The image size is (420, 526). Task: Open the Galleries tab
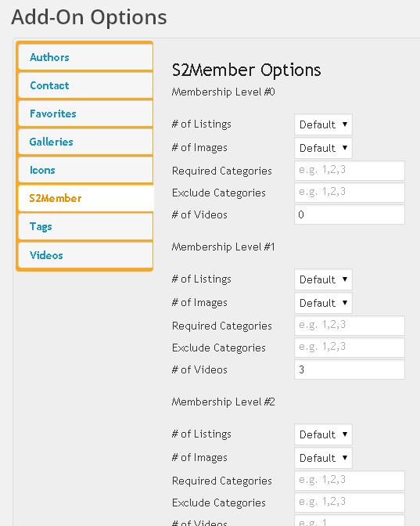86,142
